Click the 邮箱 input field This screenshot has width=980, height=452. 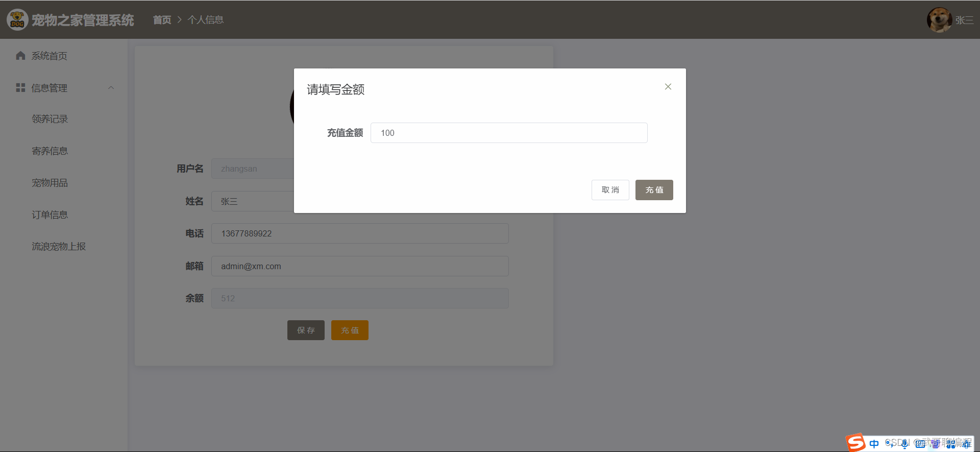[x=360, y=266]
